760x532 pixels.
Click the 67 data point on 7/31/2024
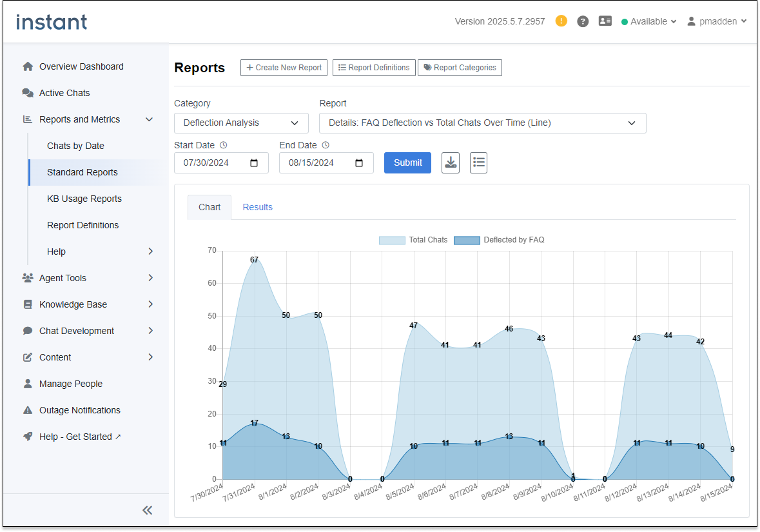click(255, 260)
